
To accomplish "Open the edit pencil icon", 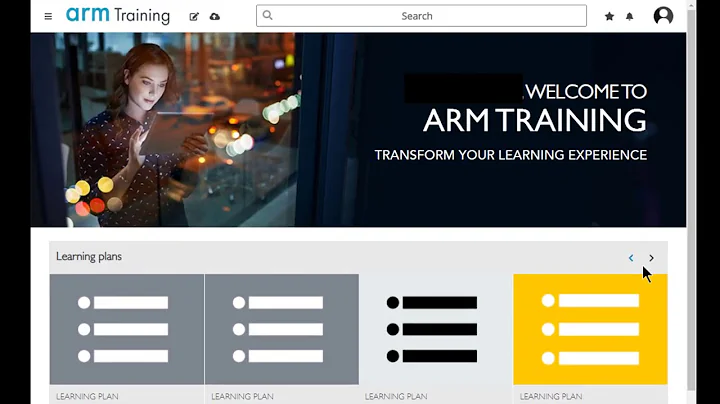I will pyautogui.click(x=194, y=17).
